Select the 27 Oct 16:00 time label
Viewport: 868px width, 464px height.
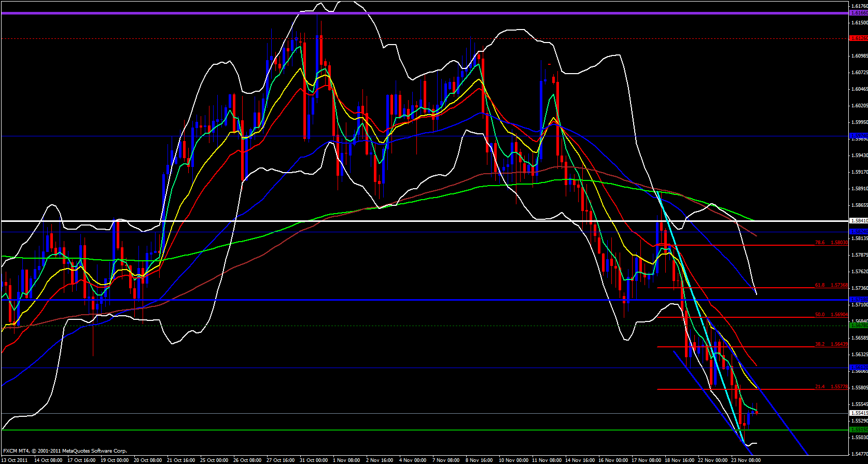pyautogui.click(x=281, y=460)
